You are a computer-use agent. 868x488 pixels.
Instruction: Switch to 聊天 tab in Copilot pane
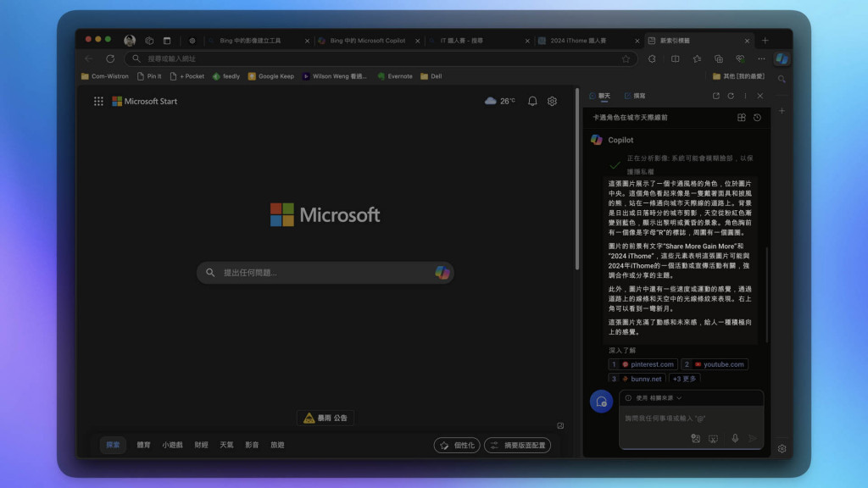[x=599, y=96]
